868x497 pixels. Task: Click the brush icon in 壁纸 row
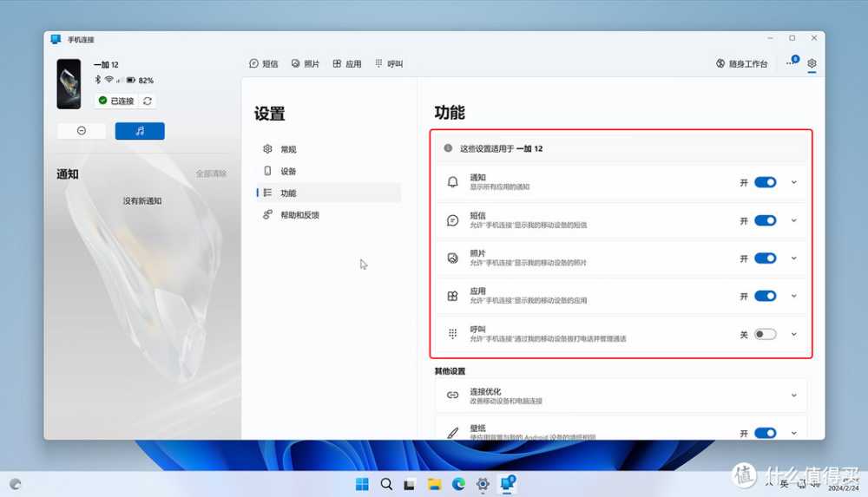452,433
